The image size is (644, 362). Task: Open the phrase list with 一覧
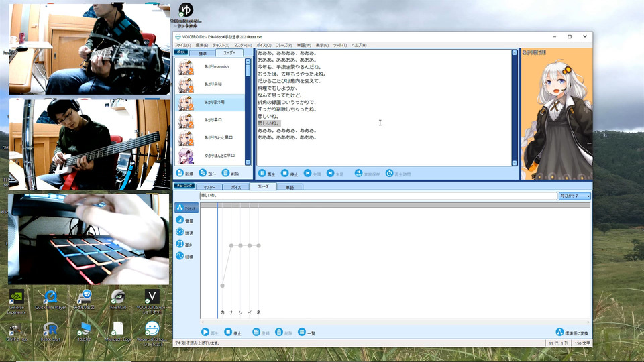click(x=307, y=333)
